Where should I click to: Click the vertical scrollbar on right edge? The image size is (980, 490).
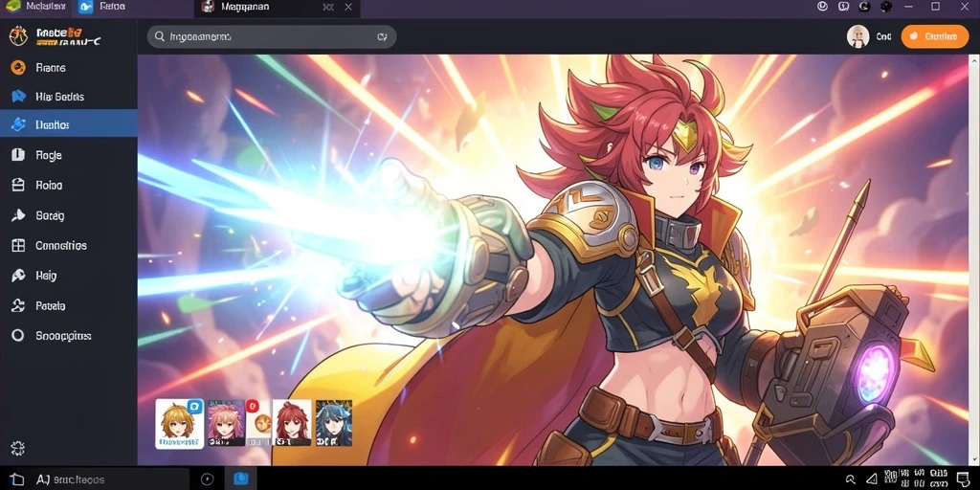point(973,259)
